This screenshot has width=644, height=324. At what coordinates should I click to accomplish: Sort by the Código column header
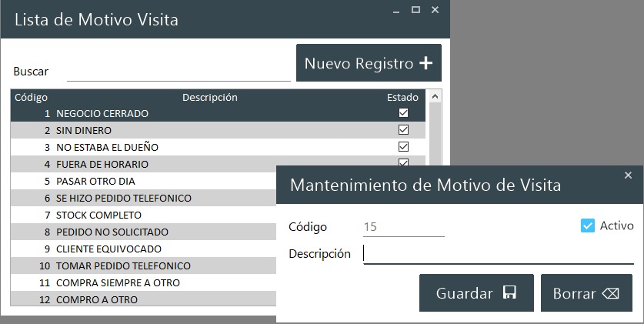click(x=32, y=98)
